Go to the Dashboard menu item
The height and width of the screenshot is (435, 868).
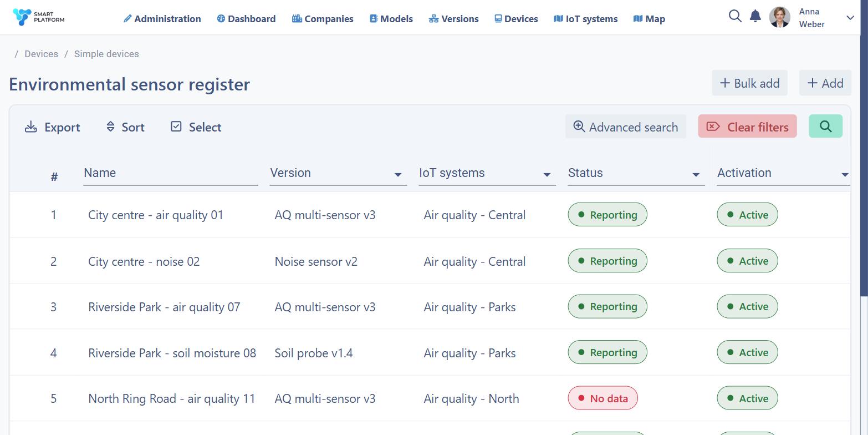[x=246, y=19]
